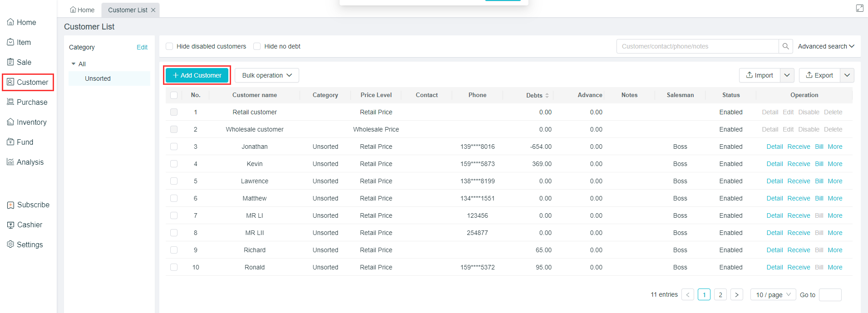Viewport: 868px width, 313px height.
Task: Select the checkbox for Jonathan's row
Action: [174, 147]
